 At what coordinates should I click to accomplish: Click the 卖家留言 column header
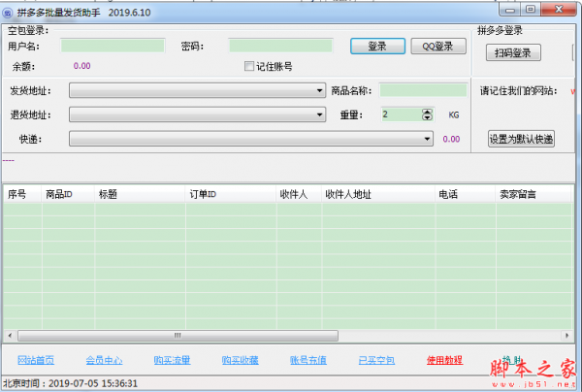click(x=533, y=194)
